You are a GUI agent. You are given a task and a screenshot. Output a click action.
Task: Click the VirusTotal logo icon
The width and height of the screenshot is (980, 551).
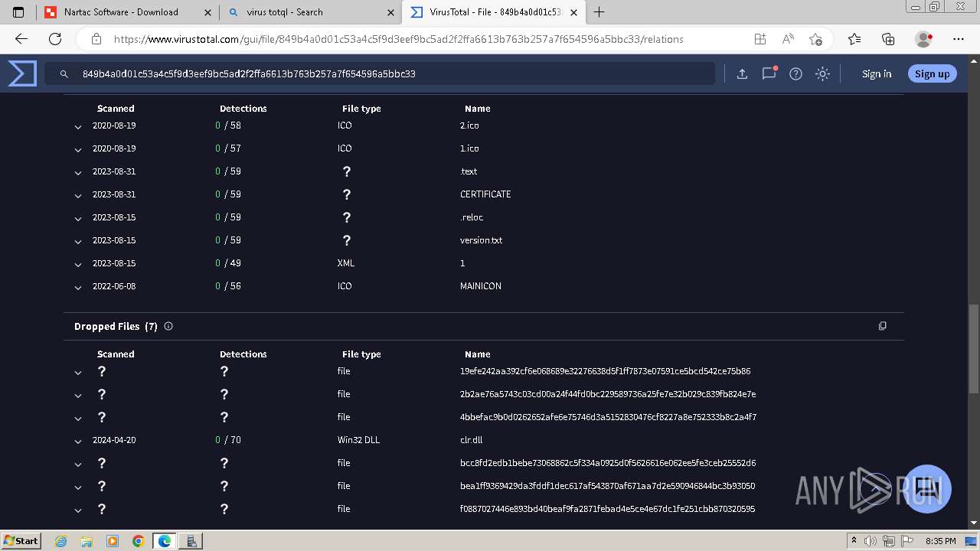tap(22, 73)
